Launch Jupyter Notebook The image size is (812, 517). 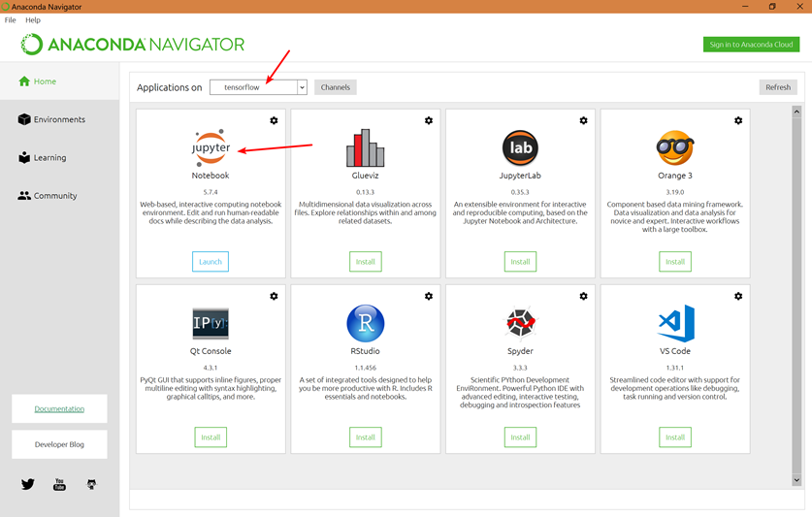click(211, 262)
